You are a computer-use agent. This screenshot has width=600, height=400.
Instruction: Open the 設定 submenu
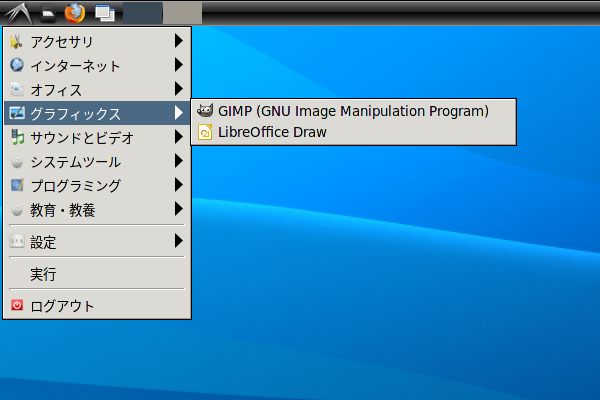pyautogui.click(x=97, y=241)
